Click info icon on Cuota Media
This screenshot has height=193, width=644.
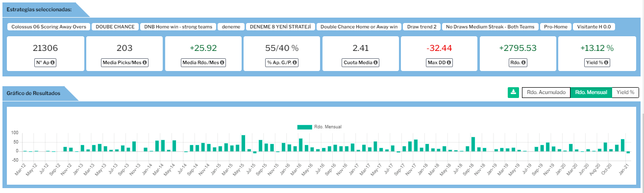point(376,63)
